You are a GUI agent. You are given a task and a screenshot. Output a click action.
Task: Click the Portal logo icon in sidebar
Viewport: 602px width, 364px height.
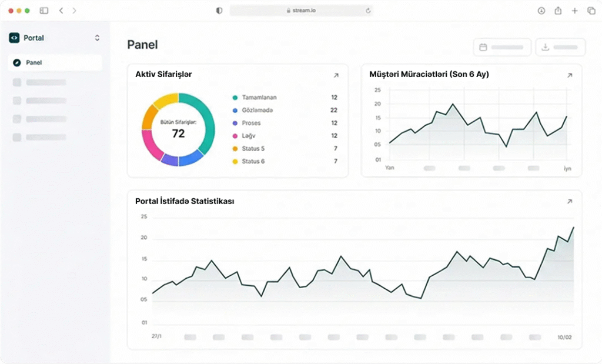pos(15,38)
